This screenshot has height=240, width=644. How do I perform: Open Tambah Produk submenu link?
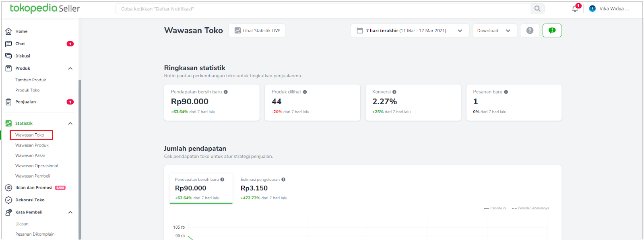pos(31,80)
